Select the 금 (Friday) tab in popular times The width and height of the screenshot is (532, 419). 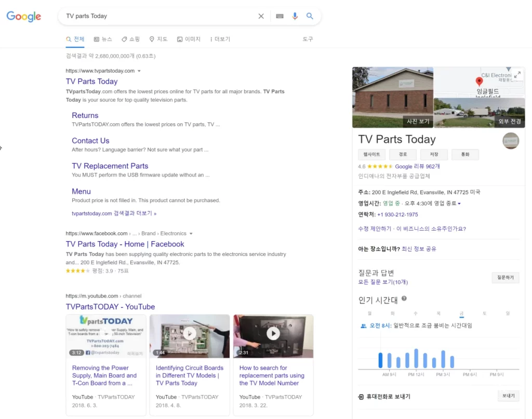click(x=461, y=314)
